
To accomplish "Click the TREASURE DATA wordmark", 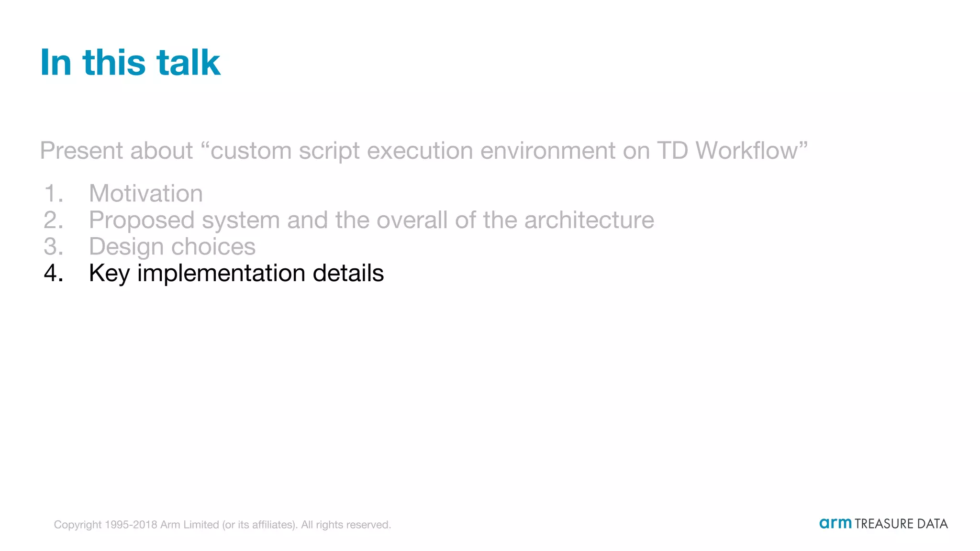I will [x=901, y=524].
